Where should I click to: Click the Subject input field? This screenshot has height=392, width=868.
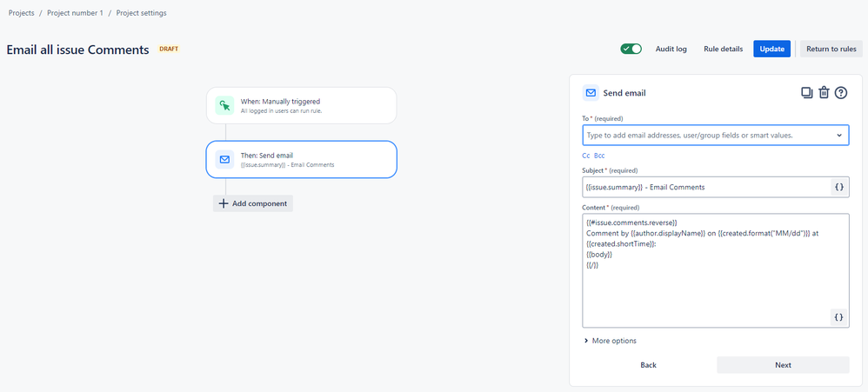pos(704,187)
